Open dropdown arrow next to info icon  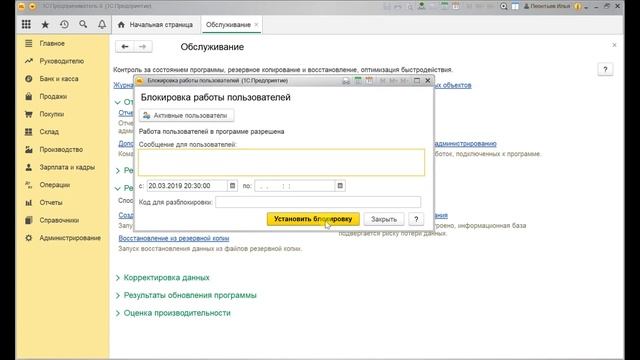[x=586, y=7]
